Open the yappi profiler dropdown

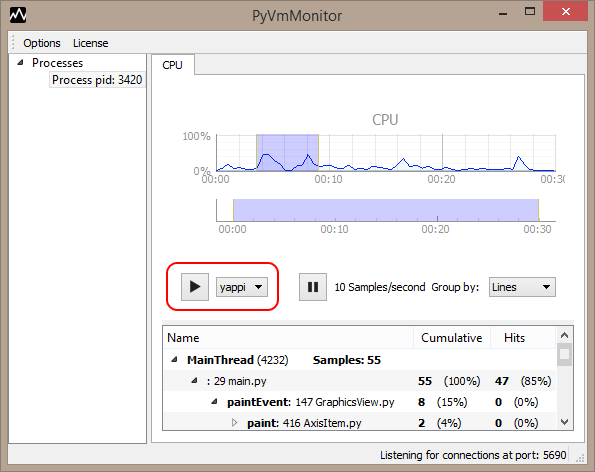(x=242, y=287)
